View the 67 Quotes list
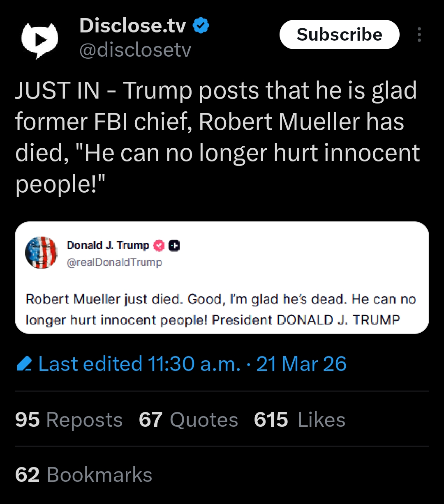 [188, 420]
